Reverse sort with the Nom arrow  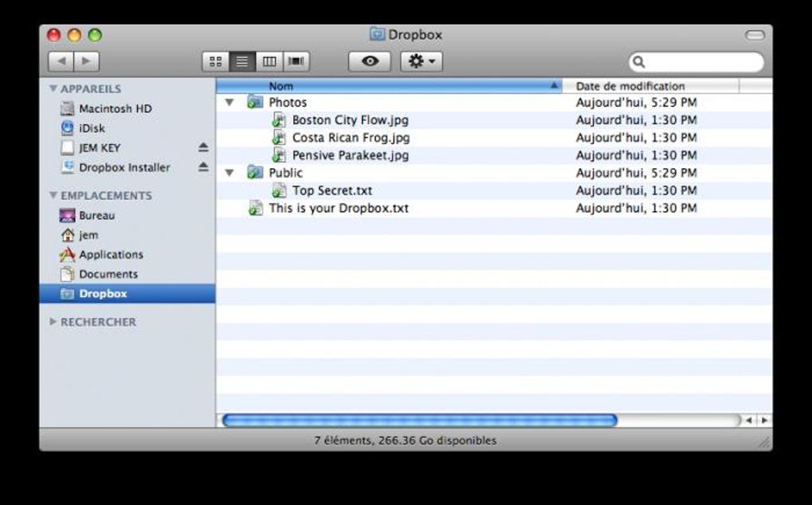pyautogui.click(x=554, y=85)
